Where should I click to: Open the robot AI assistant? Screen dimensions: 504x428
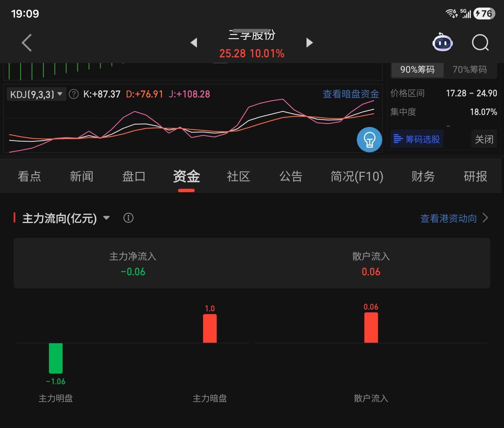pos(443,42)
